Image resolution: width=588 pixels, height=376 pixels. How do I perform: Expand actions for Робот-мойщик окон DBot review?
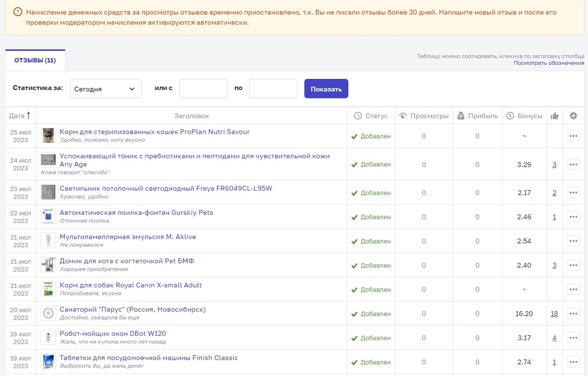[x=573, y=338]
